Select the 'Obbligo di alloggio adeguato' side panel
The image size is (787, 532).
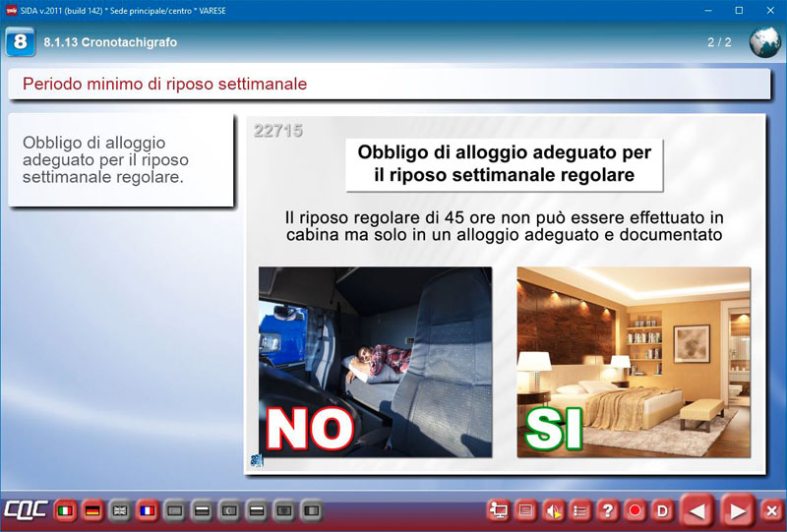(120, 160)
